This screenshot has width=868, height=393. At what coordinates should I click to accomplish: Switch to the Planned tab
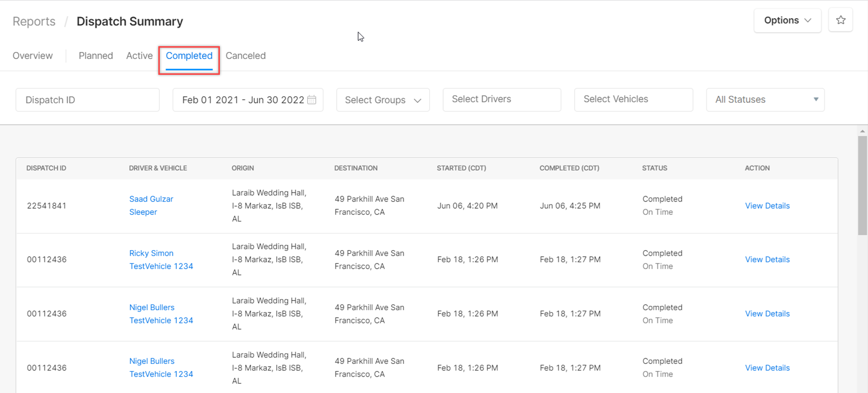96,56
